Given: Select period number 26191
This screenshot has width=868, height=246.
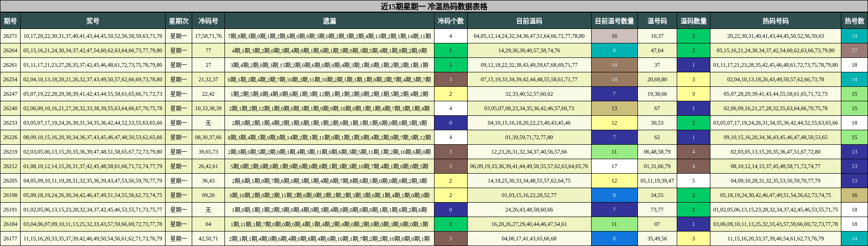Looking at the screenshot, I should (10, 210).
